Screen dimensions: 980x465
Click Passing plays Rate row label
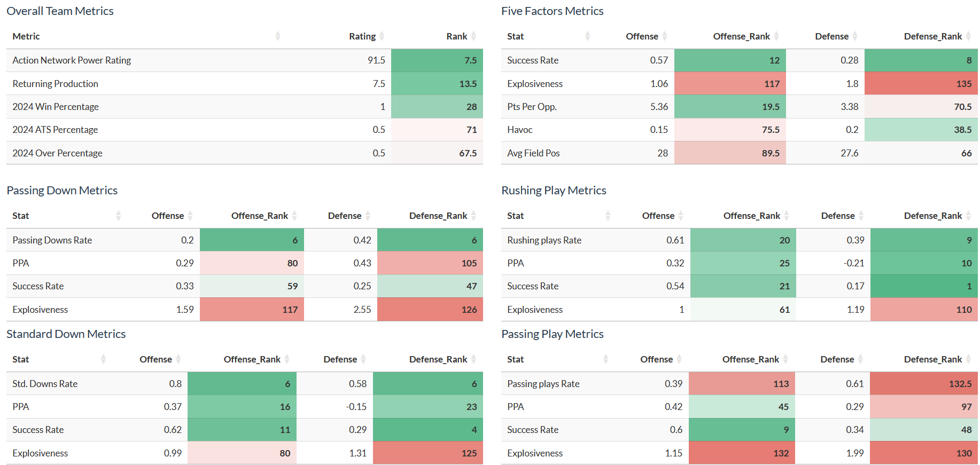(543, 384)
